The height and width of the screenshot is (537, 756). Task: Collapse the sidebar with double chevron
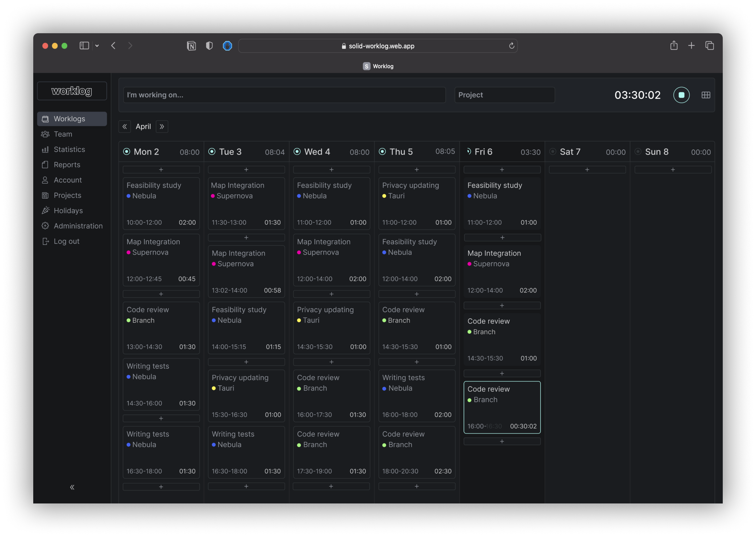click(72, 487)
